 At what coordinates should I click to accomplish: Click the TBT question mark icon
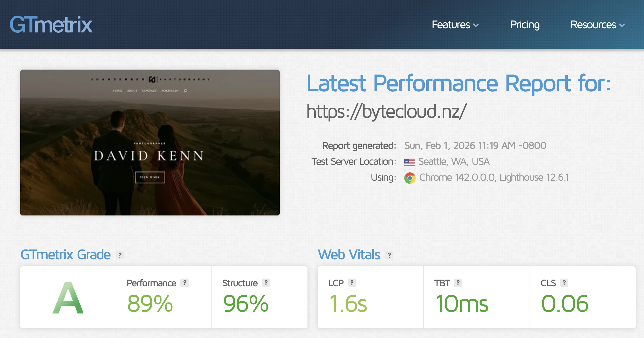(458, 283)
